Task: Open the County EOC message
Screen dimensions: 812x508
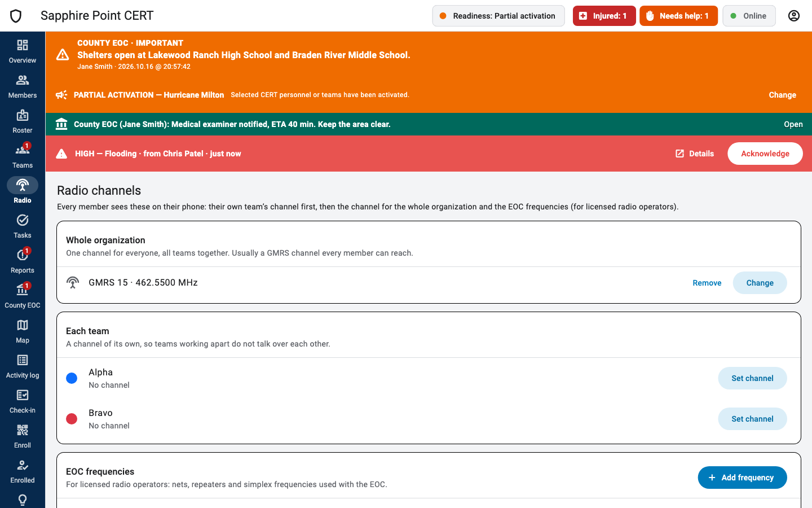Action: coord(793,124)
